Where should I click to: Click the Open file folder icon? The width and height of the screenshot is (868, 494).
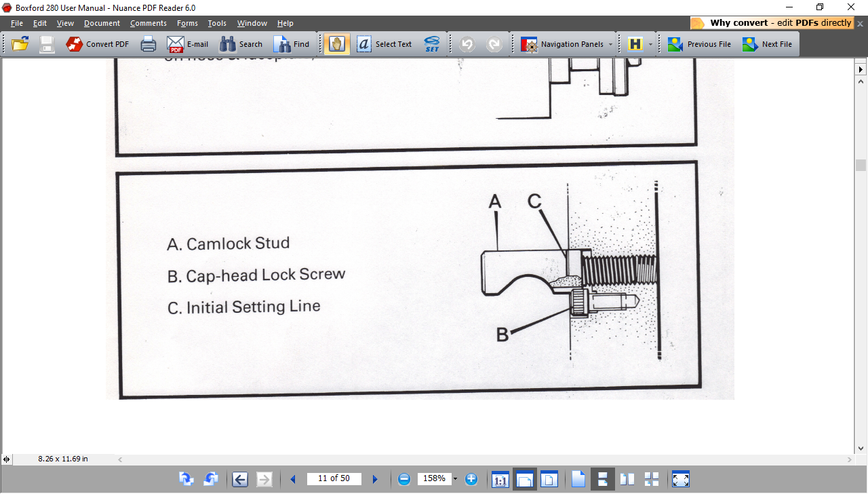pos(20,44)
